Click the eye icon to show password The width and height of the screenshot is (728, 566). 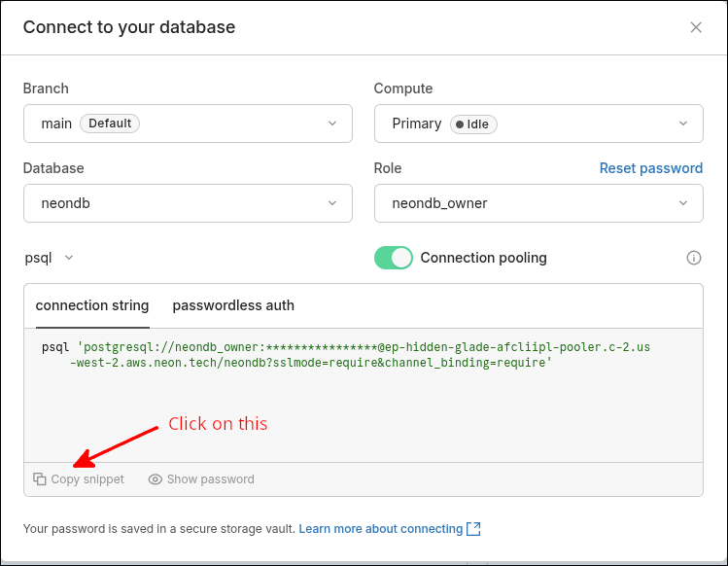click(x=156, y=479)
